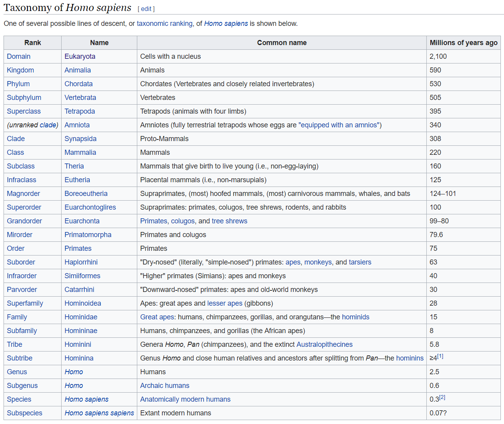Go to the Tetrapoda article
The width and height of the screenshot is (504, 424).
pos(80,111)
